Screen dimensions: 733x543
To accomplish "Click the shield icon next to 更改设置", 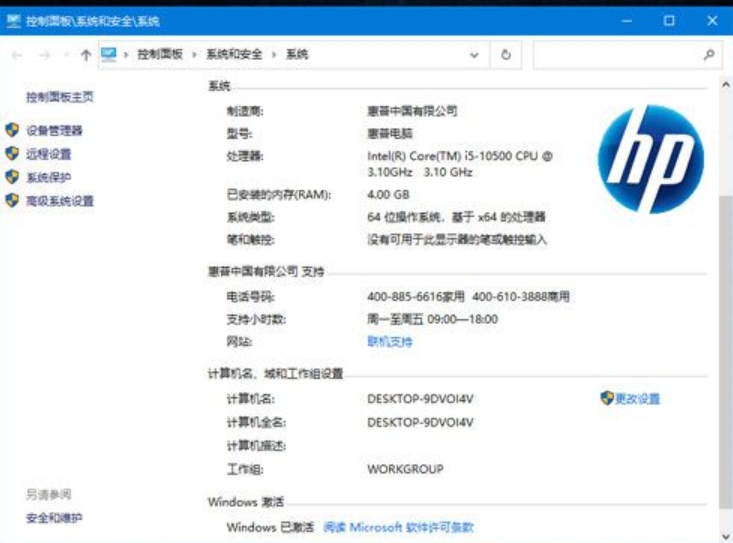I will click(x=606, y=398).
